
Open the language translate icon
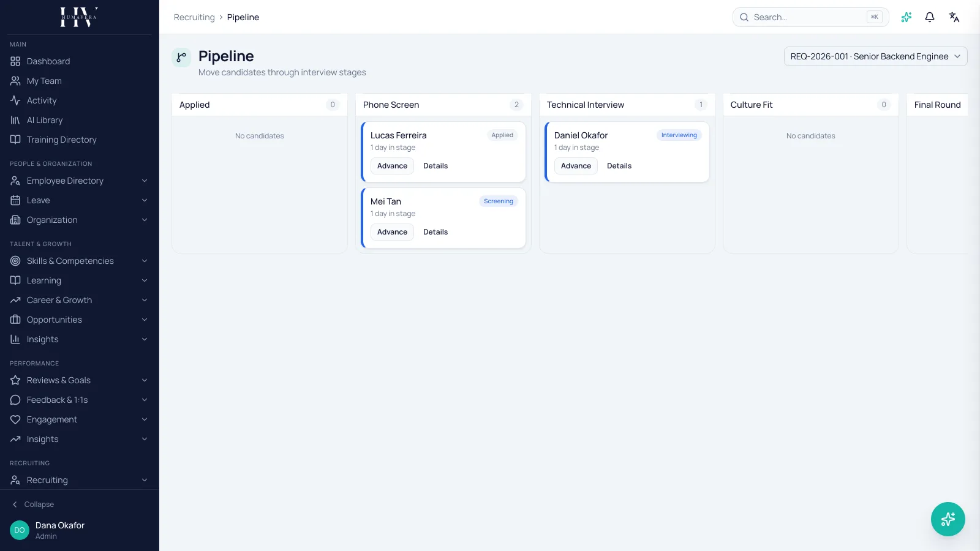[954, 17]
